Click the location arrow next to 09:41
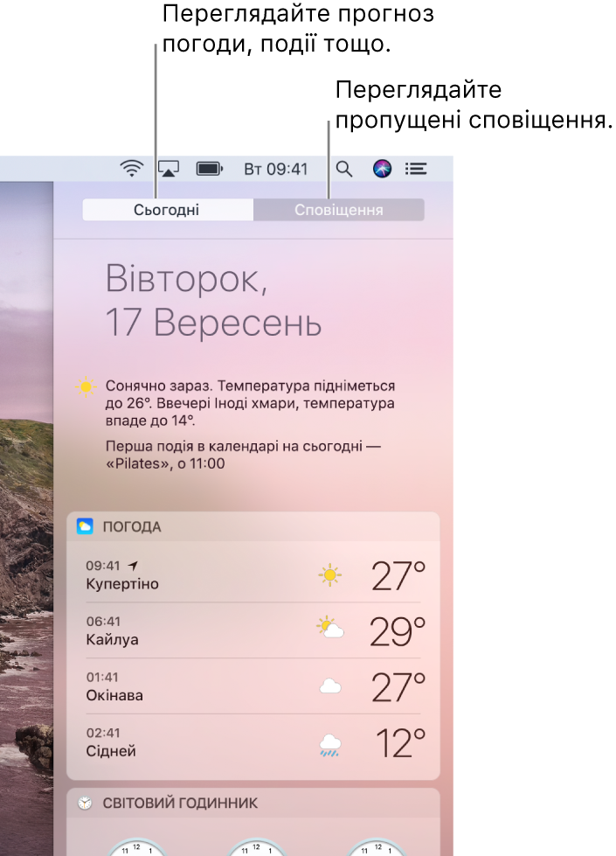The width and height of the screenshot is (616, 856). [133, 566]
